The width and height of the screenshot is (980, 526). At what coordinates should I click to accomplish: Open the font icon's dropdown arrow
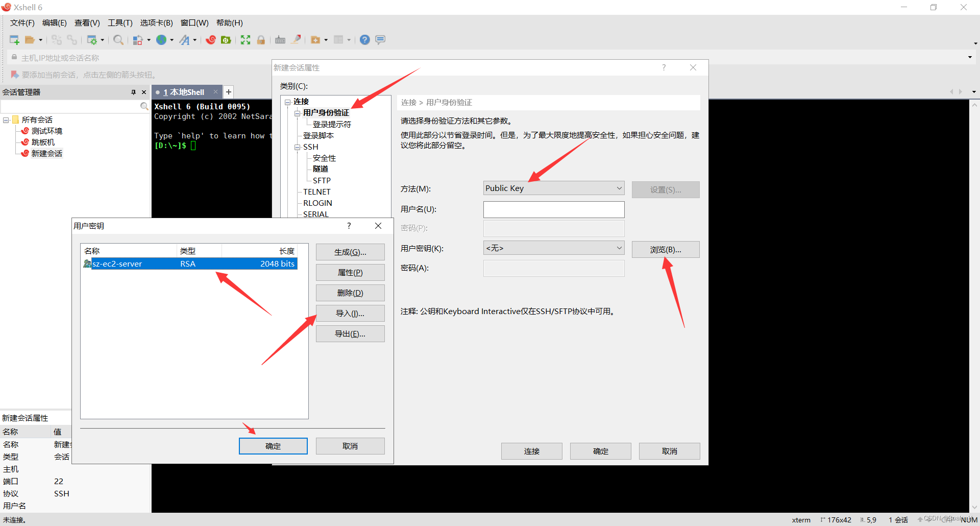pos(195,40)
